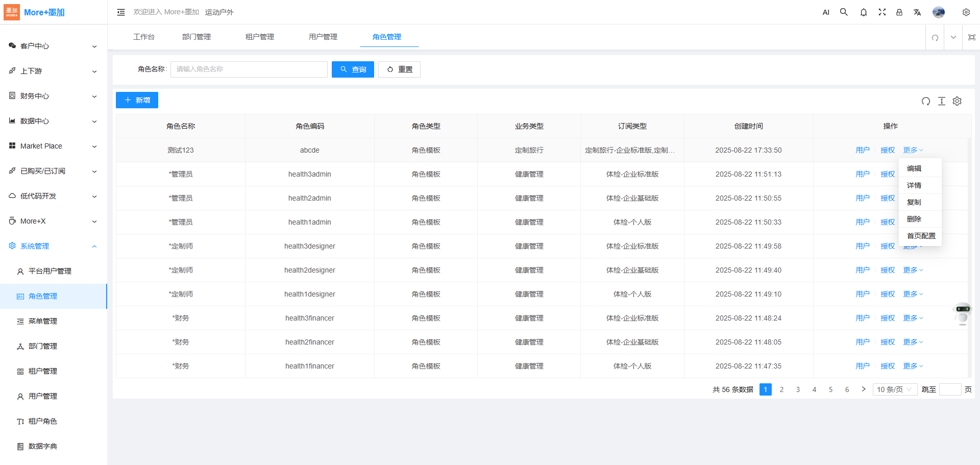
Task: Select 删除 from the open dropdown menu
Action: 914,219
